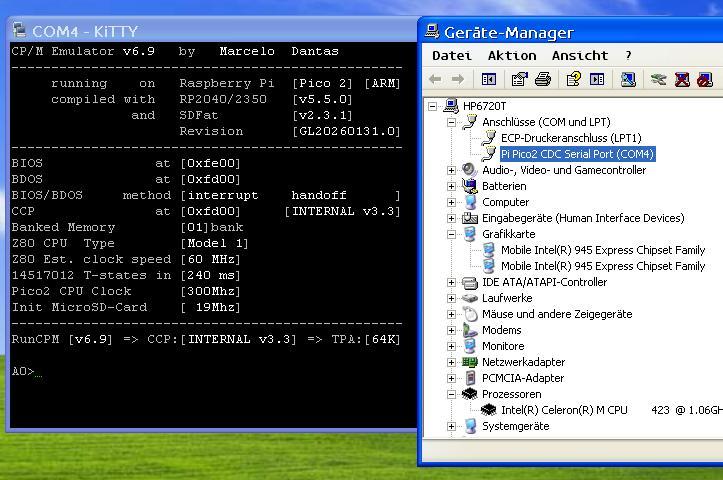Click the IDE ATA/ATAPI-Controller icon
The width and height of the screenshot is (723, 480).
pos(469,282)
